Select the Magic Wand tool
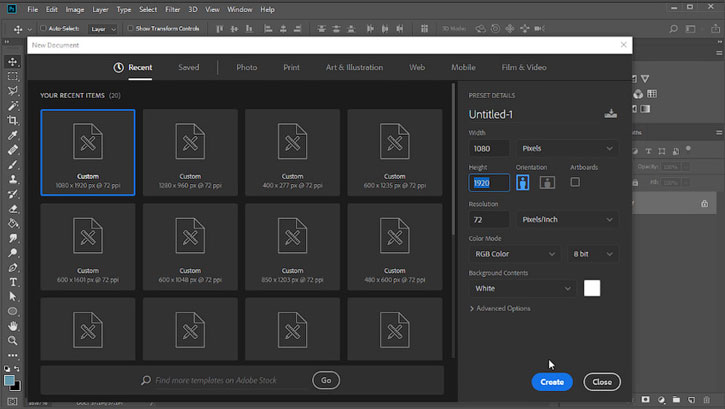The width and height of the screenshot is (725, 409). (12, 105)
